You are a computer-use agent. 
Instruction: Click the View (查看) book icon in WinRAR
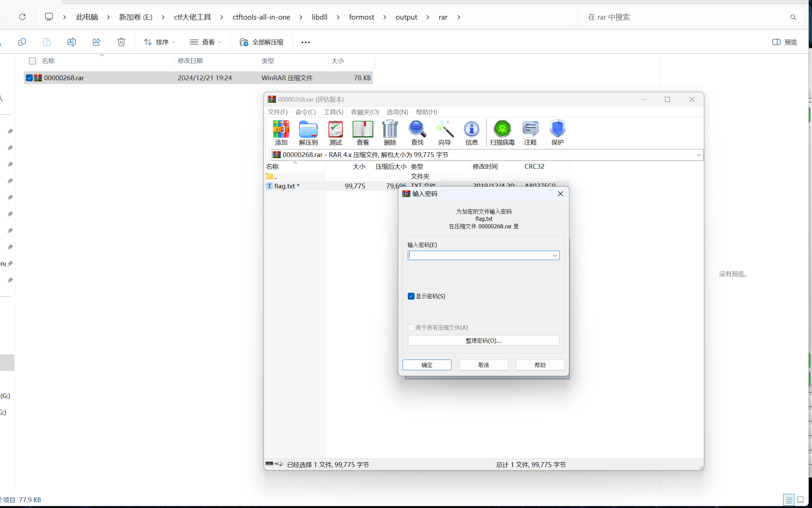pos(363,133)
